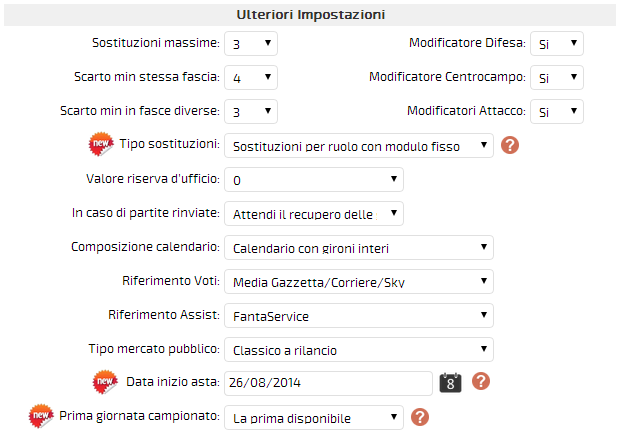Click the help icon beside Tipo sostituzioni
The image size is (621, 441).
510,145
